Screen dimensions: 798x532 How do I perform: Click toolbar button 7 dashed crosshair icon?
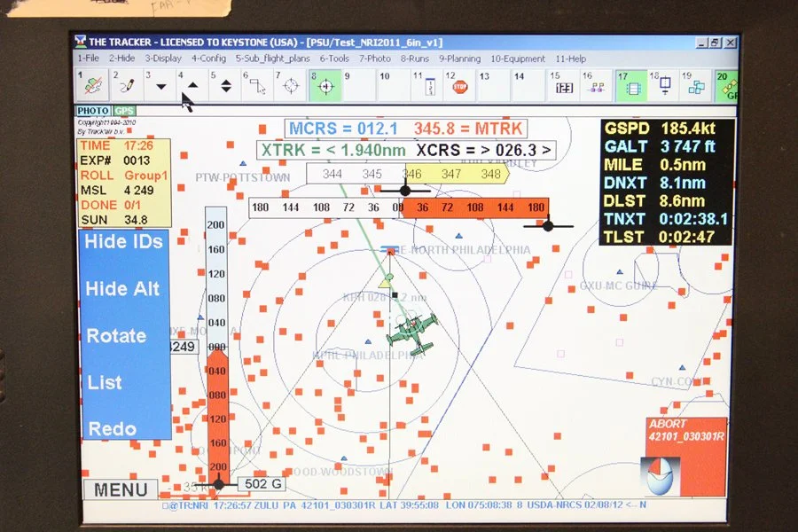pyautogui.click(x=291, y=84)
